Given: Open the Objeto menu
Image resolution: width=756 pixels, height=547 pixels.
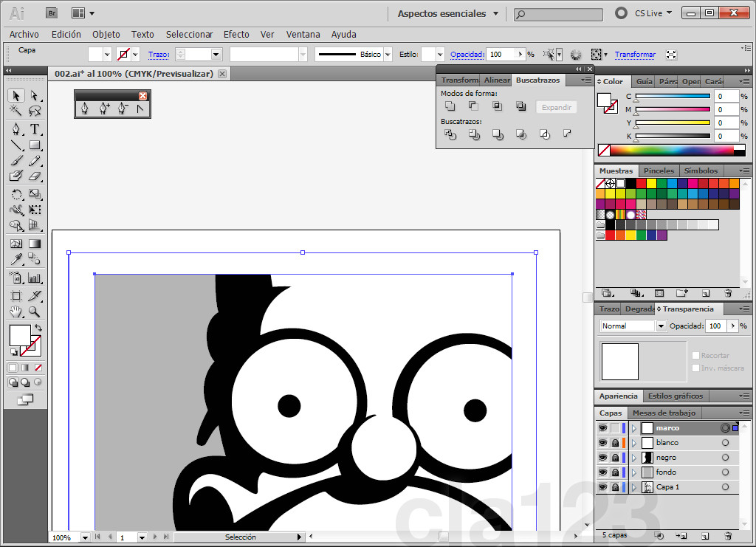Looking at the screenshot, I should click(106, 34).
